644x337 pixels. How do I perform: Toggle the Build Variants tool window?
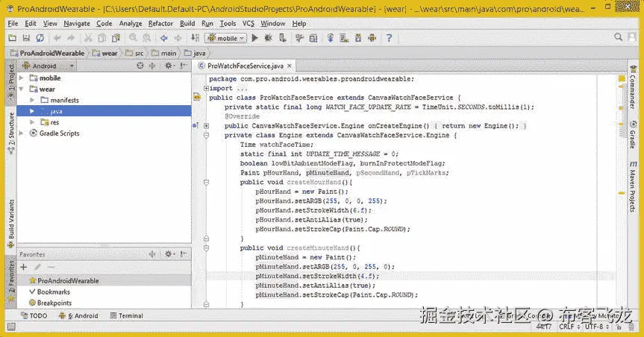pos(11,224)
